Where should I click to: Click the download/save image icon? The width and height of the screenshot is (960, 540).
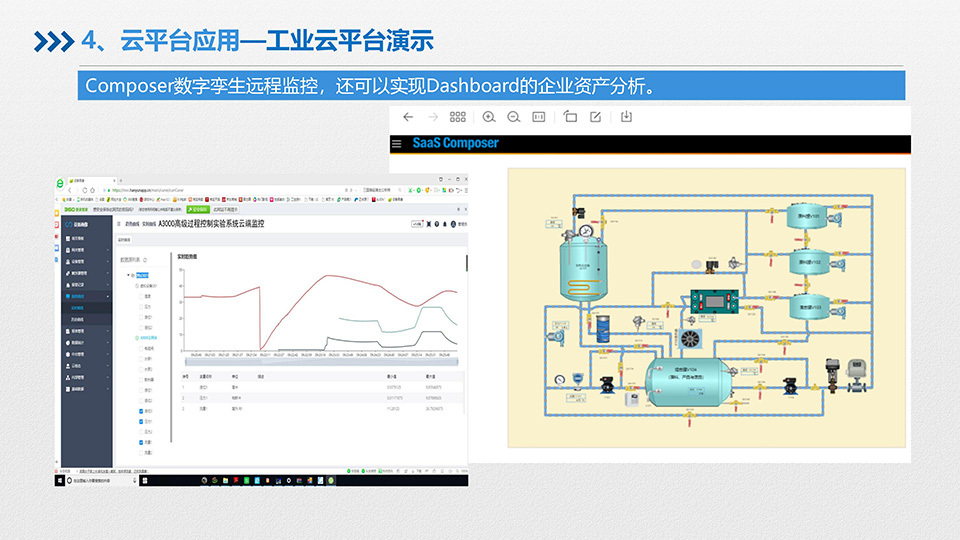[x=627, y=117]
